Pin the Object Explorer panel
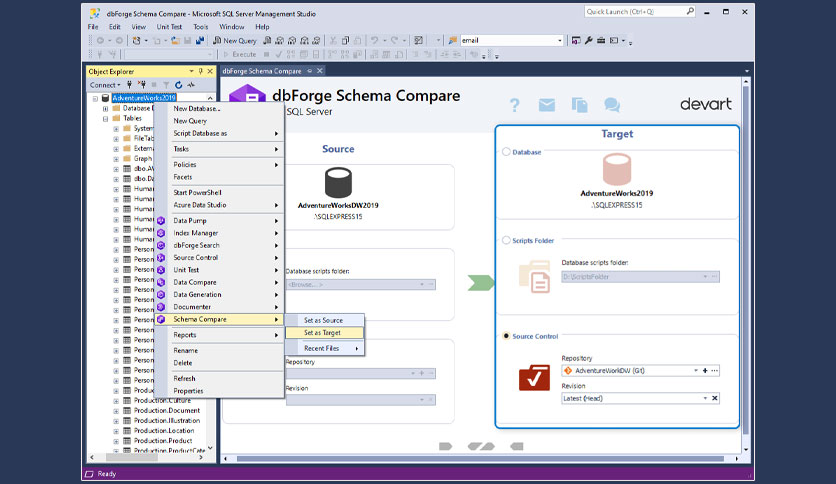 (201, 71)
